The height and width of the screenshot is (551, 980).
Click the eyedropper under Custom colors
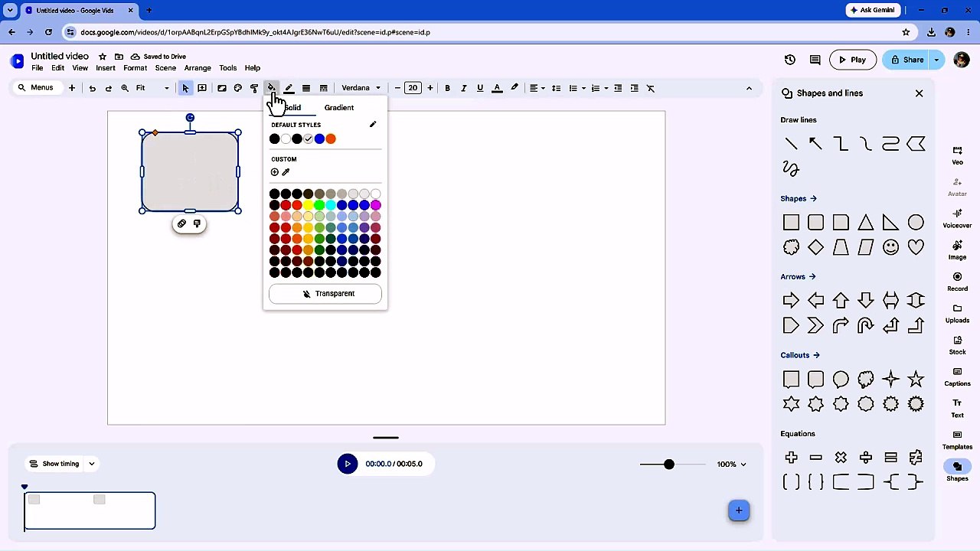point(286,172)
